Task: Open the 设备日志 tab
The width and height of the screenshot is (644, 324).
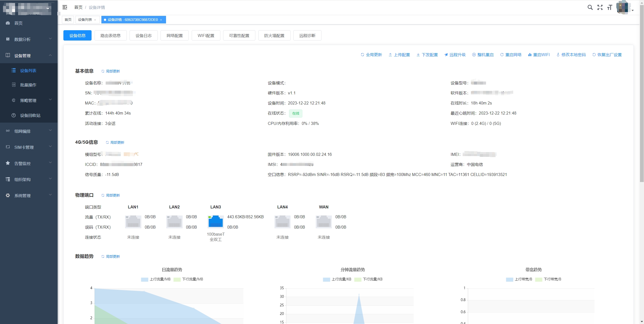Action: tap(144, 35)
